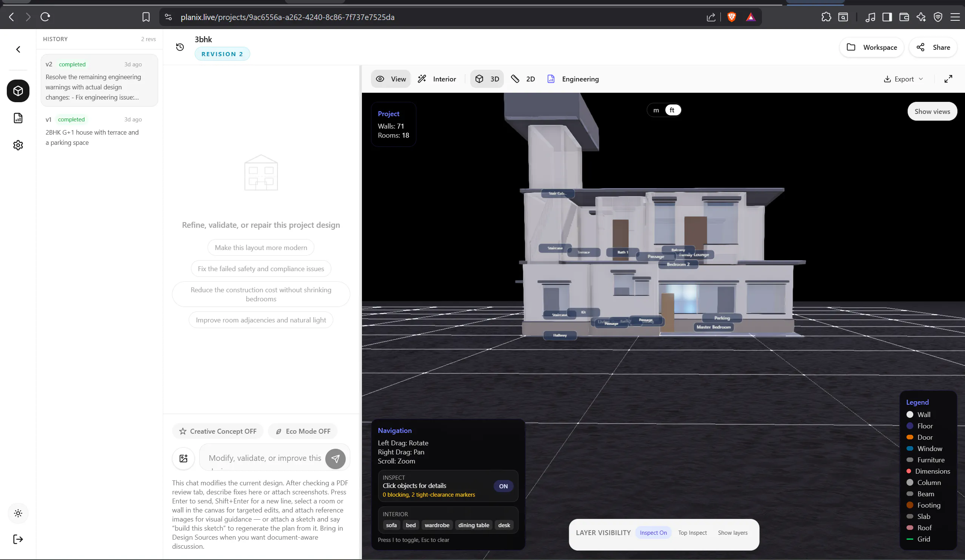Open Brave Rewards triangle icon
965x560 pixels.
(x=751, y=17)
